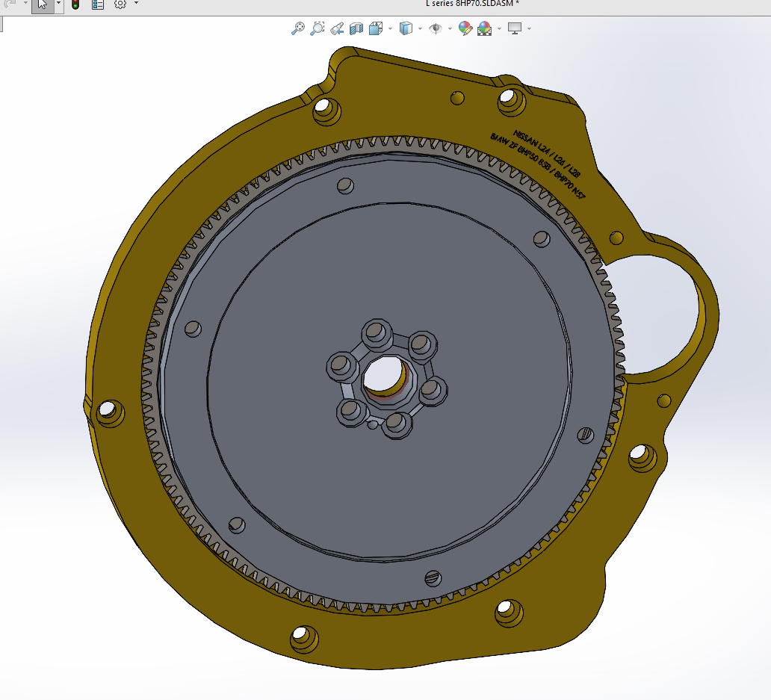Viewport: 771px width, 700px height.
Task: Click the Previous View arrow icon
Action: tap(336, 28)
